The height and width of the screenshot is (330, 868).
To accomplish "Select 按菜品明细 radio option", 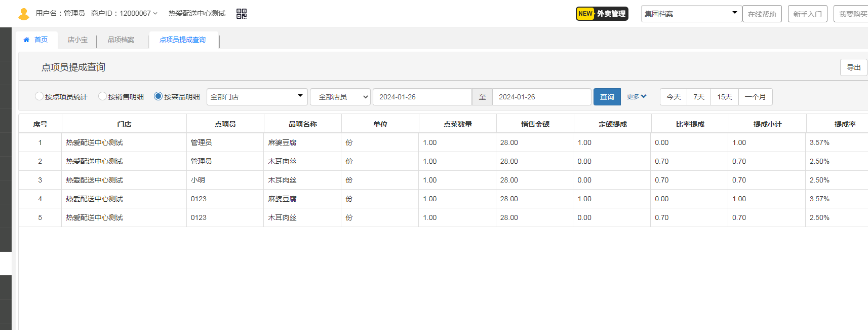I will point(158,96).
